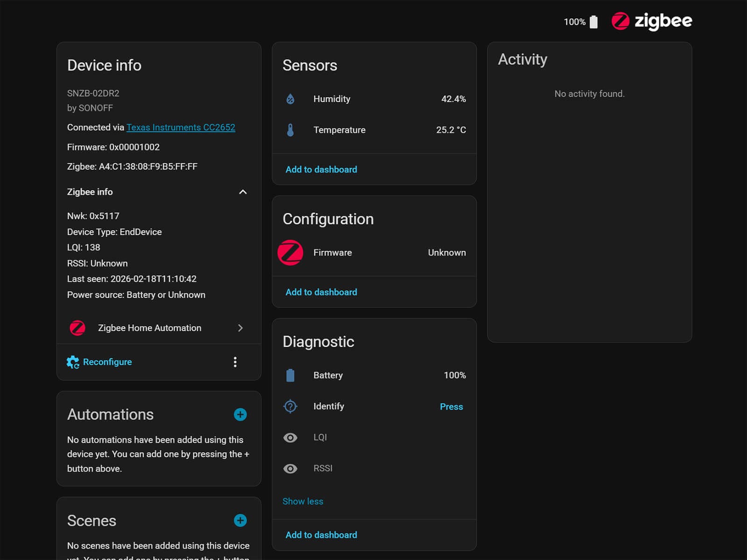Screen dimensions: 747x560
Task: Click the Battery diagnostic icon
Action: (290, 375)
